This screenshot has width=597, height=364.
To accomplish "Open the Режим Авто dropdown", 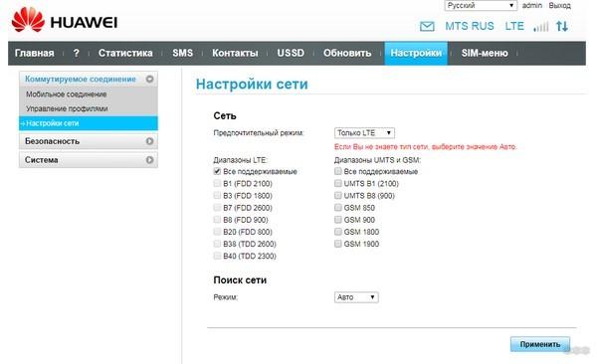I will [356, 297].
